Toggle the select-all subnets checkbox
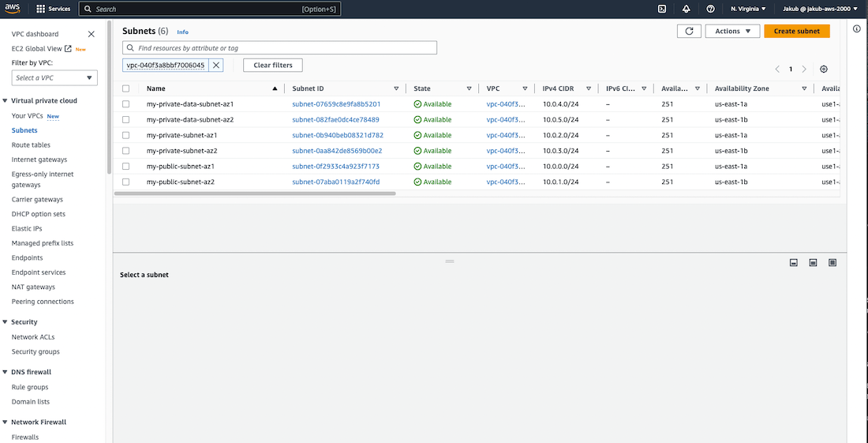The height and width of the screenshot is (443, 868). [x=126, y=88]
